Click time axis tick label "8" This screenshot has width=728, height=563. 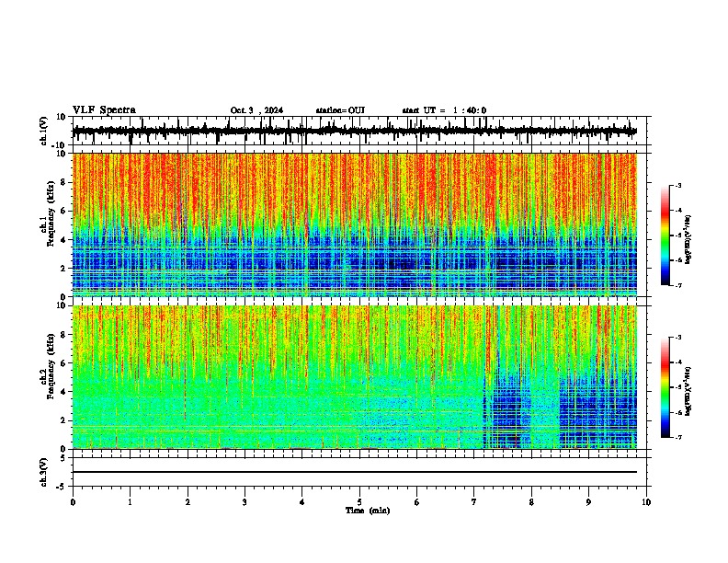(531, 502)
